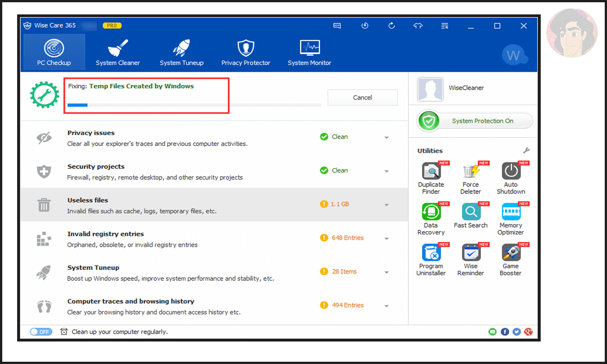This screenshot has width=607, height=364.
Task: Click 'Clean up your computer regularly' text
Action: pos(120,332)
